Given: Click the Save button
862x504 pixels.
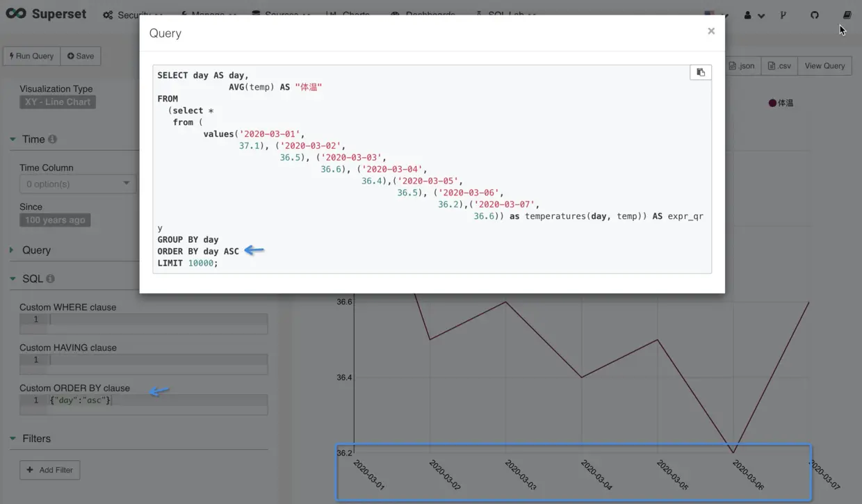Looking at the screenshot, I should pyautogui.click(x=81, y=56).
